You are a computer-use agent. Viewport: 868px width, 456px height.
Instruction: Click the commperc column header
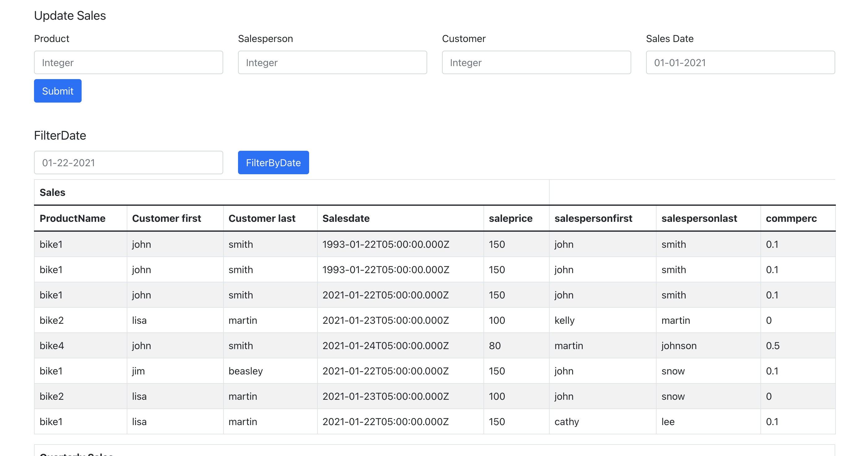798,218
